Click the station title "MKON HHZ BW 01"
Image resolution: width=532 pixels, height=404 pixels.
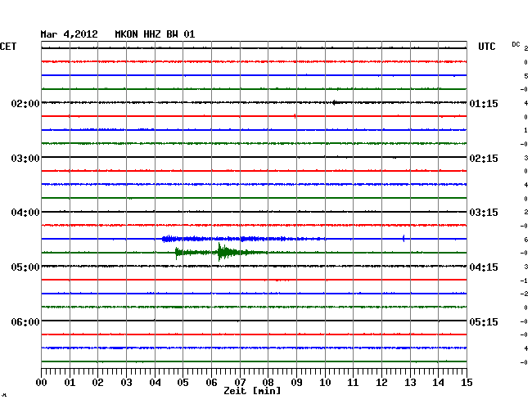click(155, 34)
